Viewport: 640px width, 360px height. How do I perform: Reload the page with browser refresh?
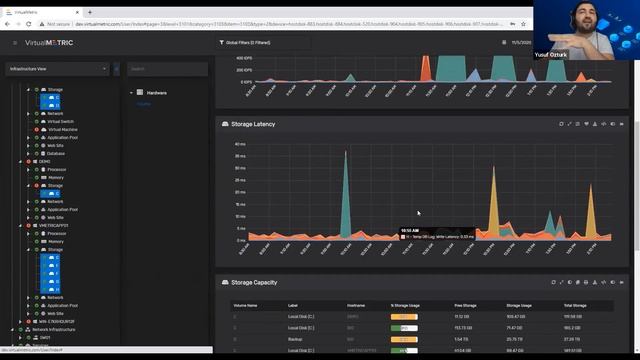point(28,24)
